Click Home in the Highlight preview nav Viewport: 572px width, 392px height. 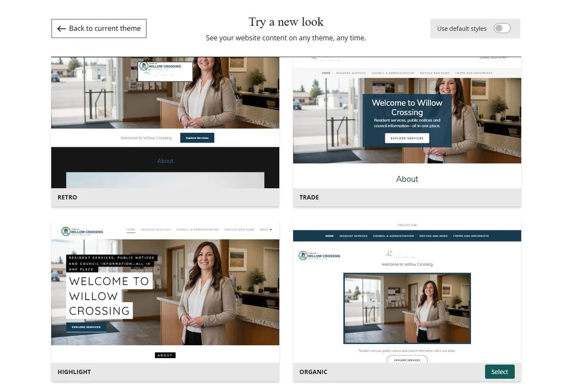click(131, 230)
